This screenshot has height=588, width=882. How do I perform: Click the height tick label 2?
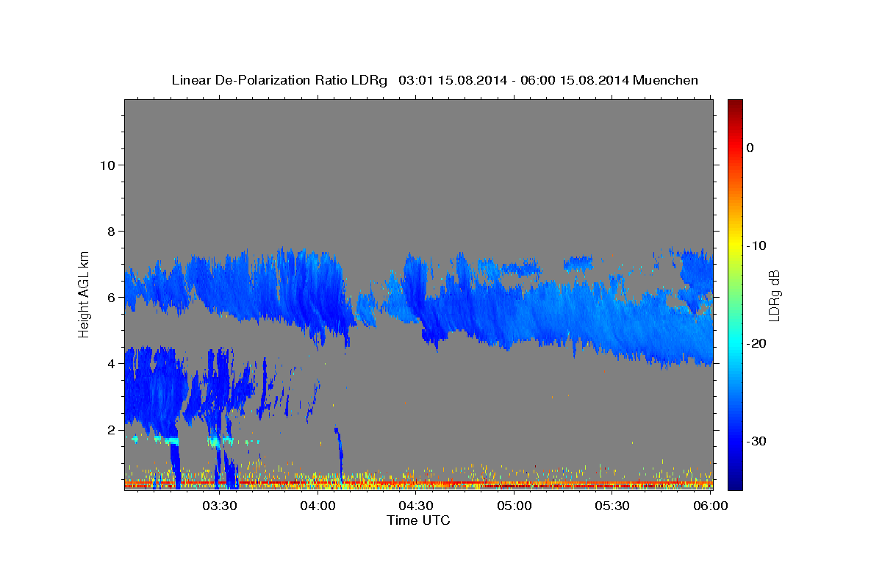(x=112, y=430)
